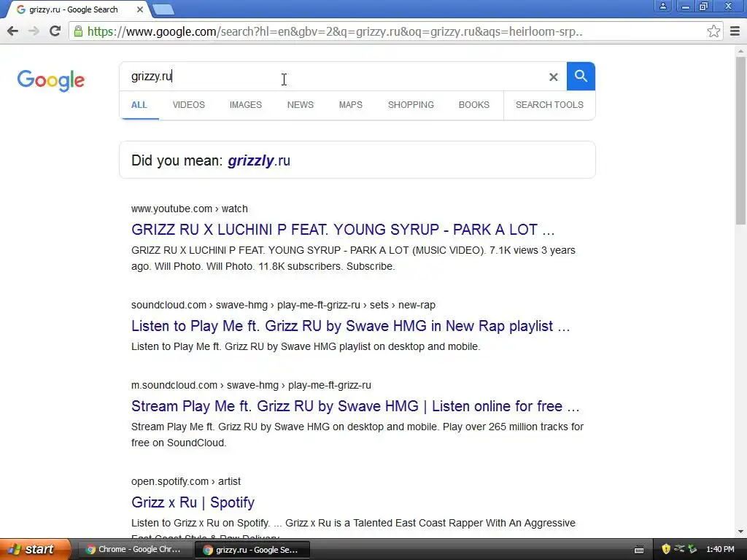This screenshot has height=560, width=747.
Task: Go back using the browser back arrow
Action: coord(13,31)
